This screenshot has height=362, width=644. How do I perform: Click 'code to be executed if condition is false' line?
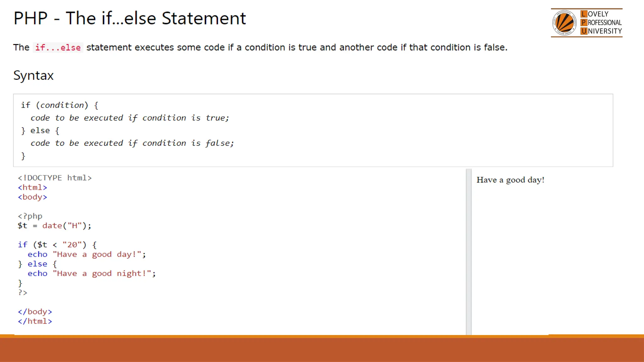(x=132, y=143)
